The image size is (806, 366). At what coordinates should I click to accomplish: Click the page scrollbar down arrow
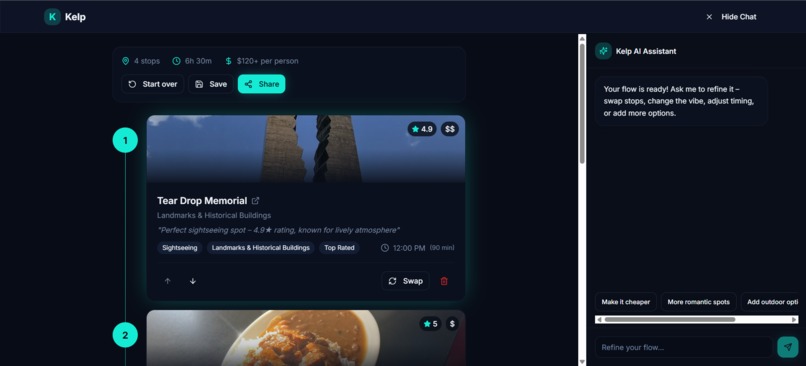pos(582,362)
